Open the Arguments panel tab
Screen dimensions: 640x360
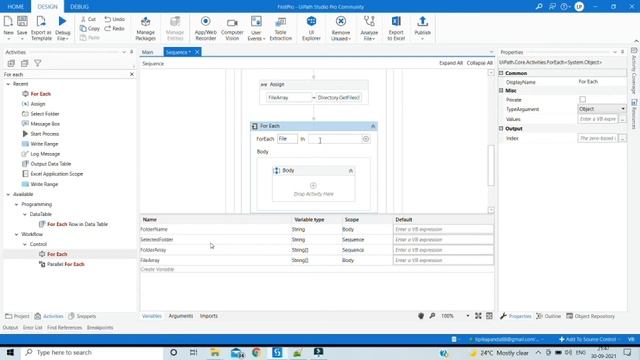pyautogui.click(x=180, y=316)
